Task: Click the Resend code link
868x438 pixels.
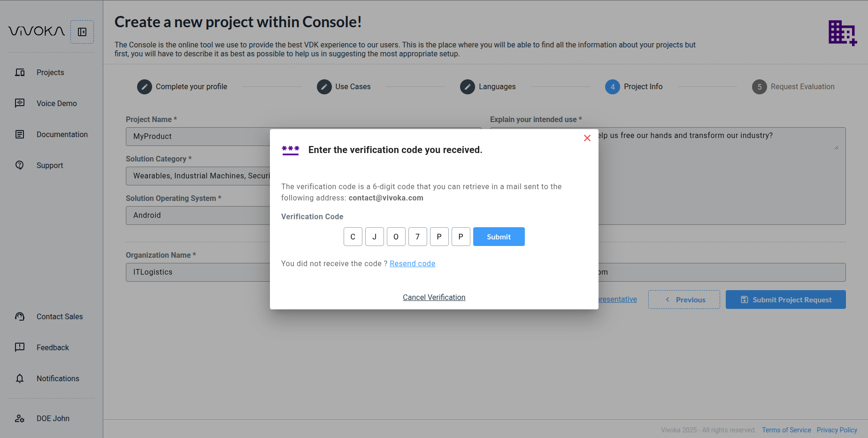Action: point(412,264)
